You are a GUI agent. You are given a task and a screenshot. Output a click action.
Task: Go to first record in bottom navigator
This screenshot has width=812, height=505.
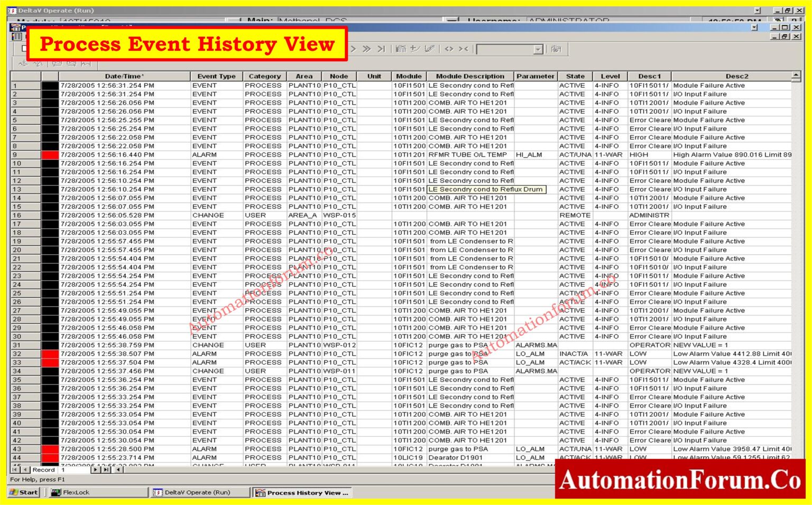pos(15,470)
